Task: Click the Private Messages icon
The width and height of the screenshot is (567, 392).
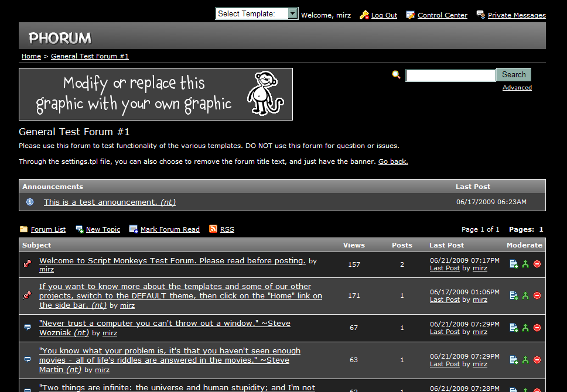Action: [480, 15]
